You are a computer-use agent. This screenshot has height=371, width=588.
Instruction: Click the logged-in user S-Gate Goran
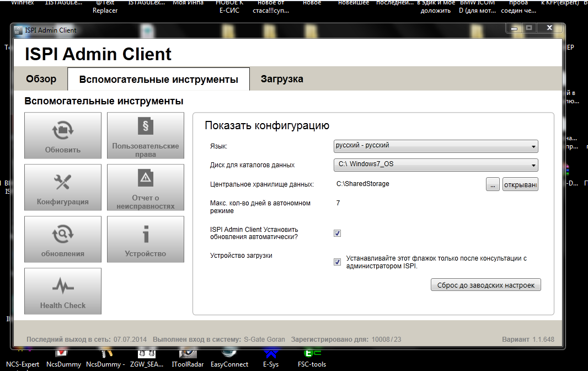(264, 340)
